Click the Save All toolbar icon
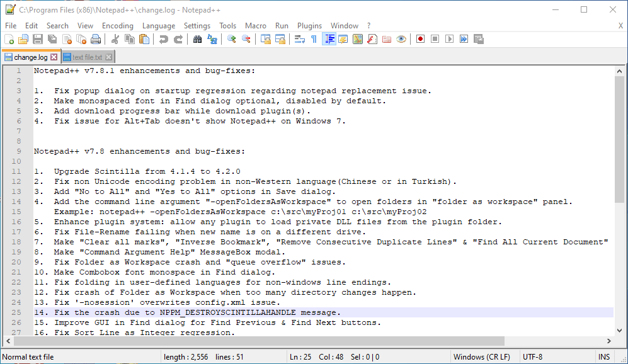 pos(52,39)
